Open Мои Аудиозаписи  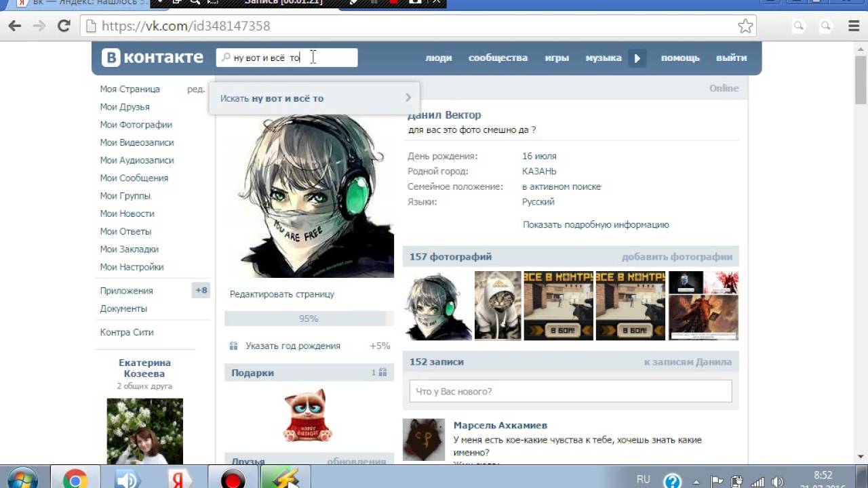137,160
